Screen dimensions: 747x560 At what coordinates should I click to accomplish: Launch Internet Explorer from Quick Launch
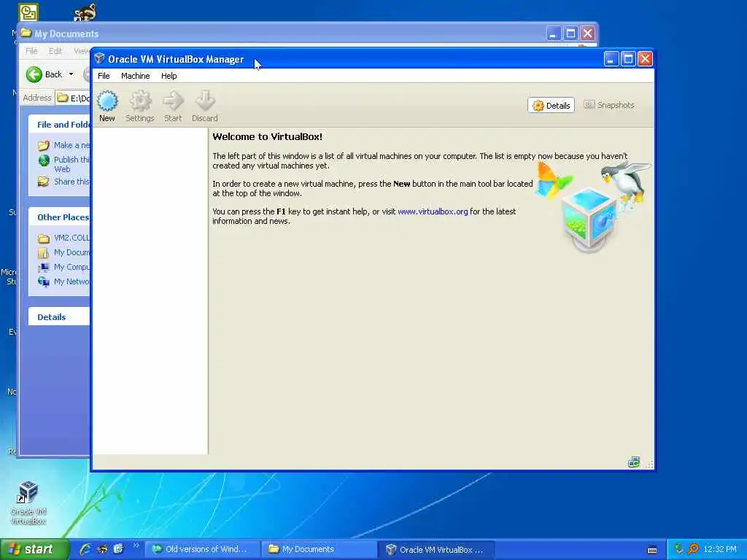[86, 549]
